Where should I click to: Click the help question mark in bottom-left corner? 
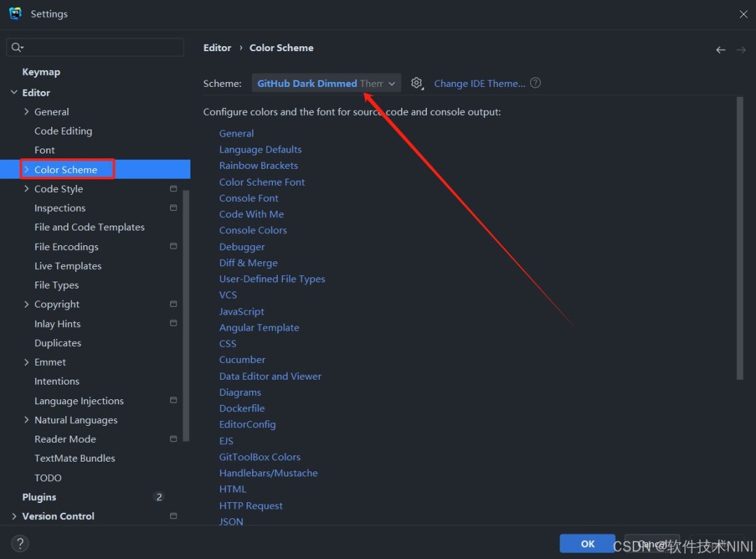pyautogui.click(x=20, y=543)
